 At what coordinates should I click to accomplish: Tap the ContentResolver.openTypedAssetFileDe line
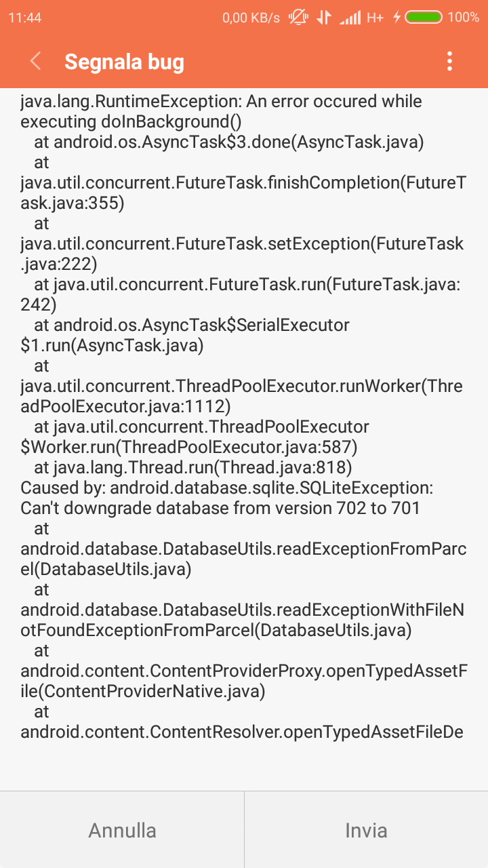click(x=242, y=732)
